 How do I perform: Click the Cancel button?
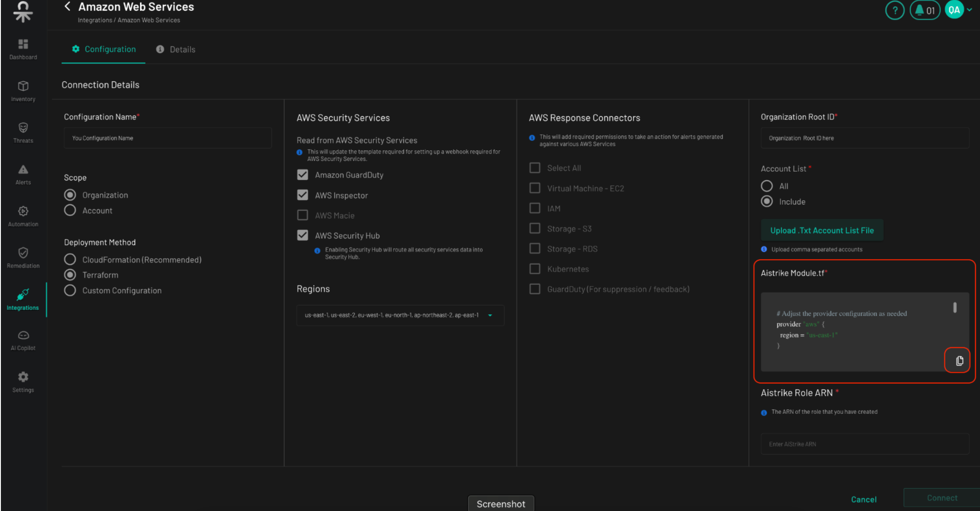pyautogui.click(x=864, y=499)
